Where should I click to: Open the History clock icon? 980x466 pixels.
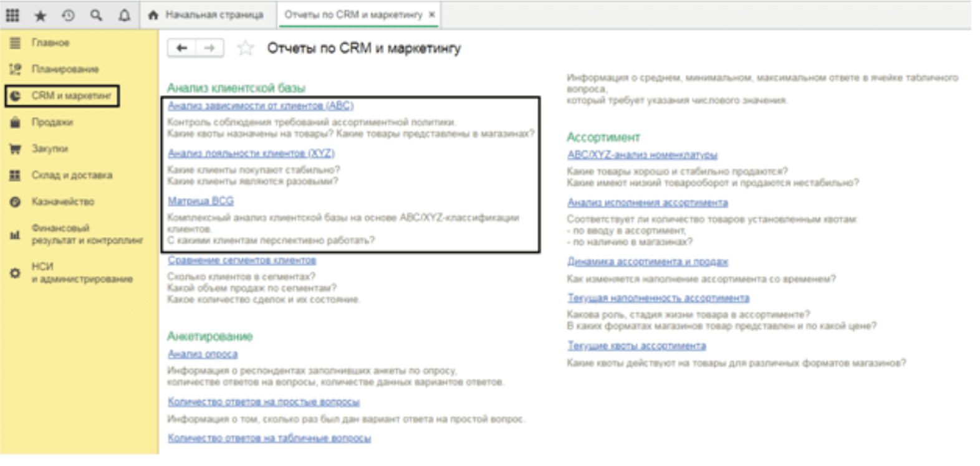click(68, 15)
